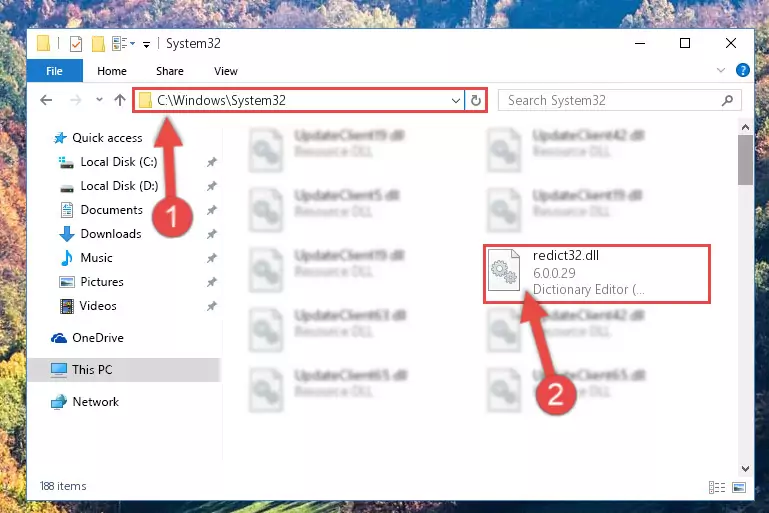
Task: Click the pin icon beside Downloads
Action: click(211, 234)
